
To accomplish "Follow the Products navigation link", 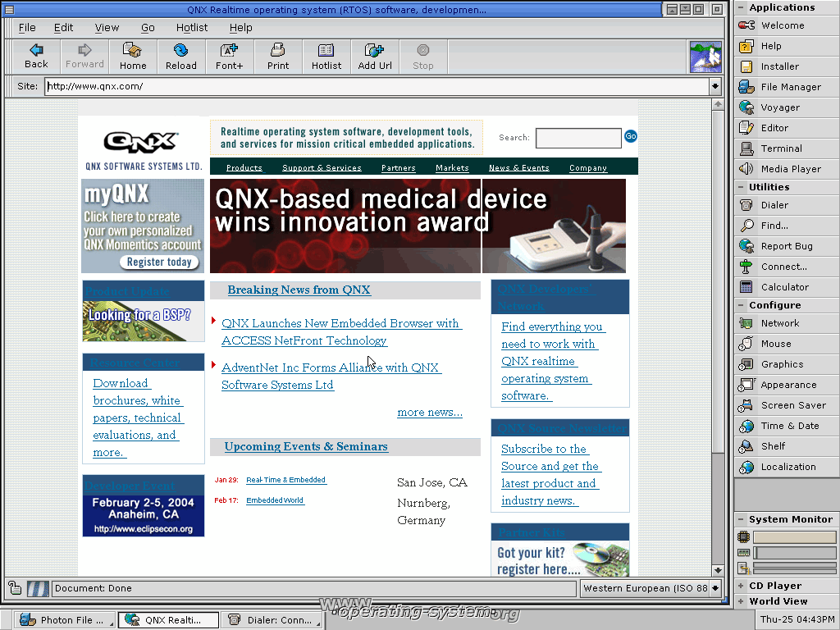I will 244,167.
